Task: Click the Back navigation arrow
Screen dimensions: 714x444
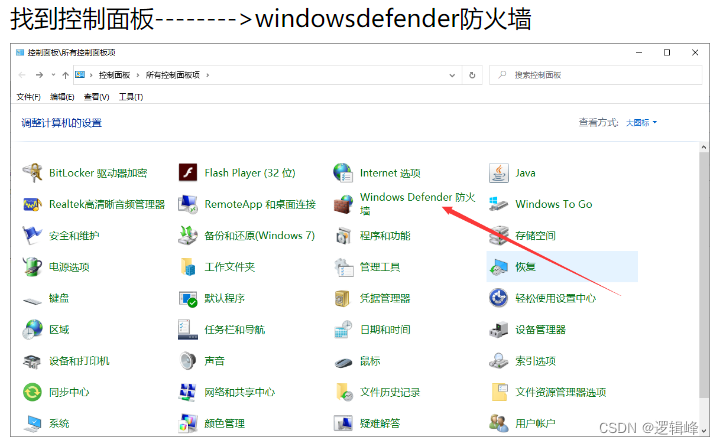Action: (x=22, y=75)
